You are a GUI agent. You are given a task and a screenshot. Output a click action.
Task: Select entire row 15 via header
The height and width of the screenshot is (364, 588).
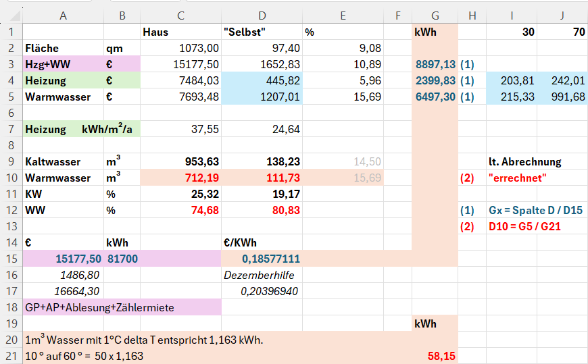(x=11, y=259)
